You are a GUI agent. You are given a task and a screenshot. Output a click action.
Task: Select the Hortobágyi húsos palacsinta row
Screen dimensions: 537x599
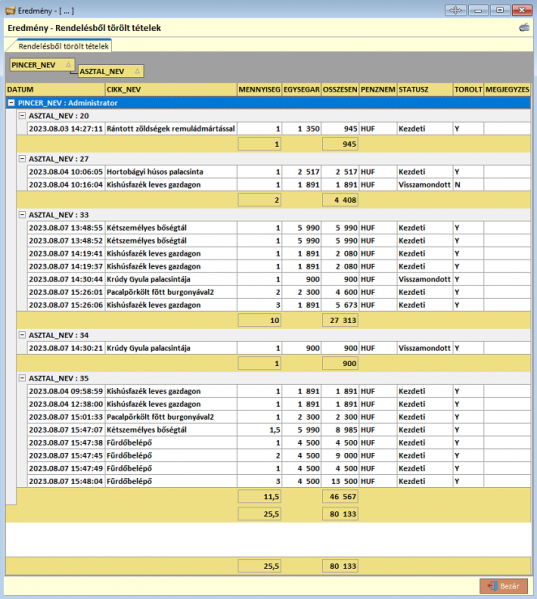tap(279, 172)
